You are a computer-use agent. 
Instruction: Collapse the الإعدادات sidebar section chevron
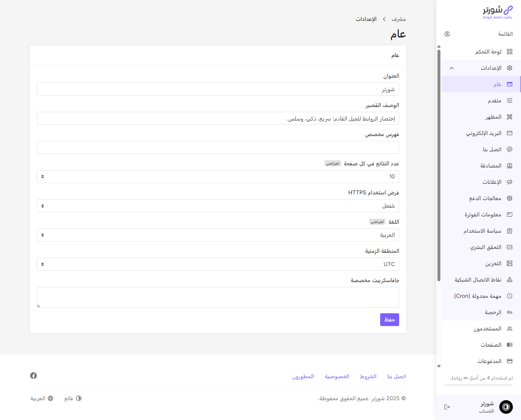coord(452,68)
